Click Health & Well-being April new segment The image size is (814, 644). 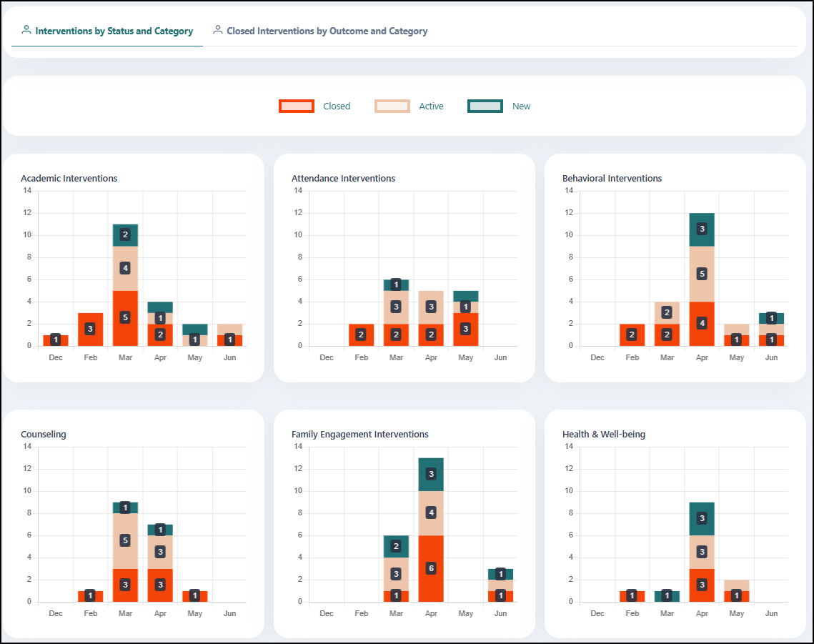702,518
